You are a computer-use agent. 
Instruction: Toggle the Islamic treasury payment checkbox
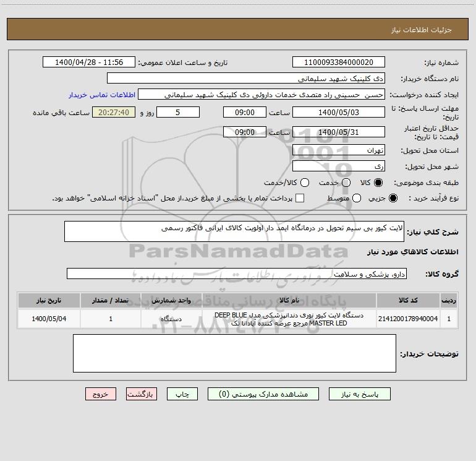(300, 198)
